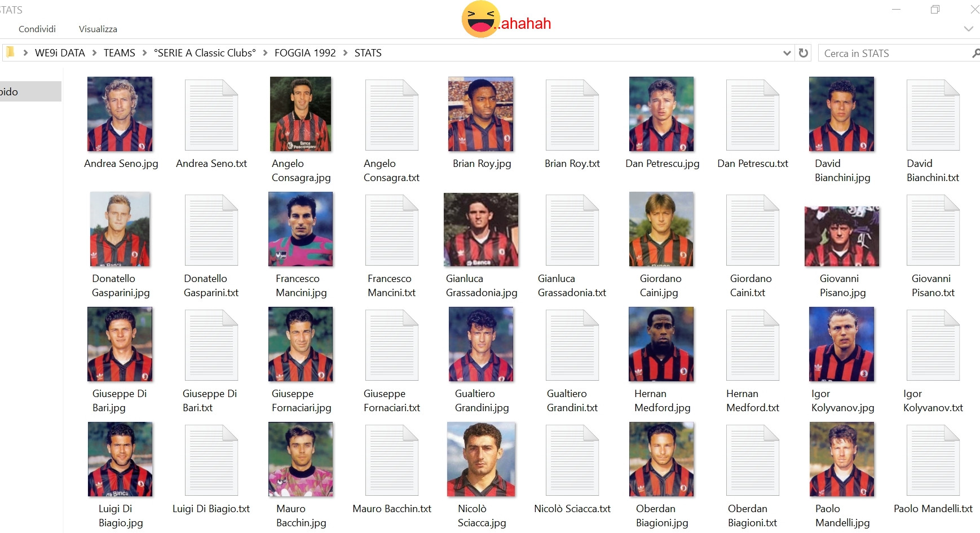Expand the chevron after FOGGIA 1992 breadcrumb
Viewport: 980px width, 533px height.
345,53
